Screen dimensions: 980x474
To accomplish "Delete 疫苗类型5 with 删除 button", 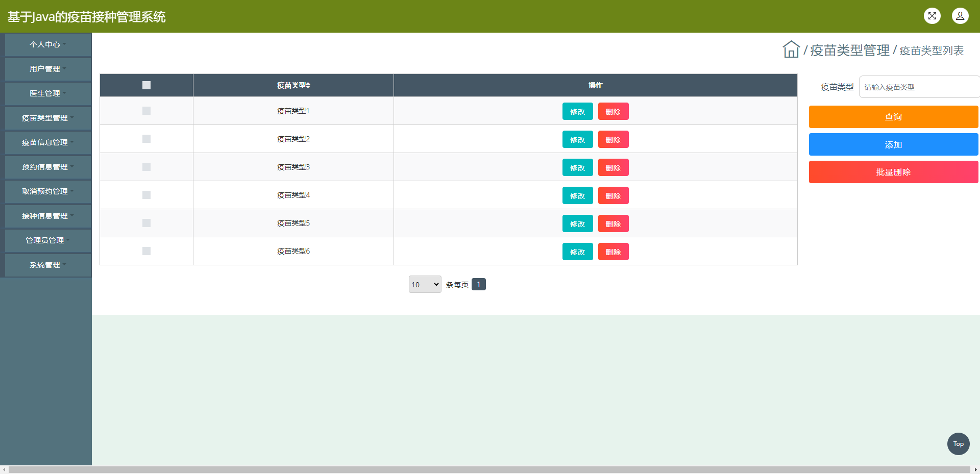I will pos(613,223).
